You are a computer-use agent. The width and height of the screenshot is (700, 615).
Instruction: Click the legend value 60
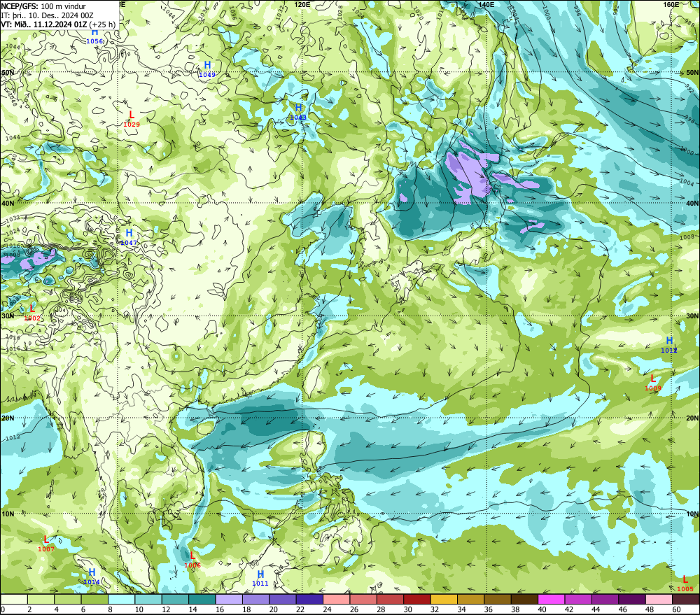pos(676,609)
